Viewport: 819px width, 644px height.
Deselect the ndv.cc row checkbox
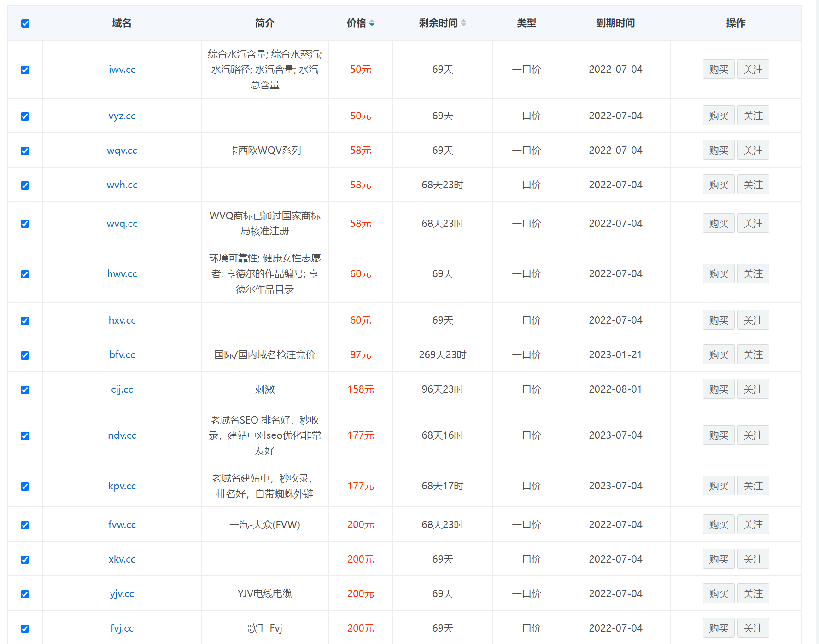(25, 436)
